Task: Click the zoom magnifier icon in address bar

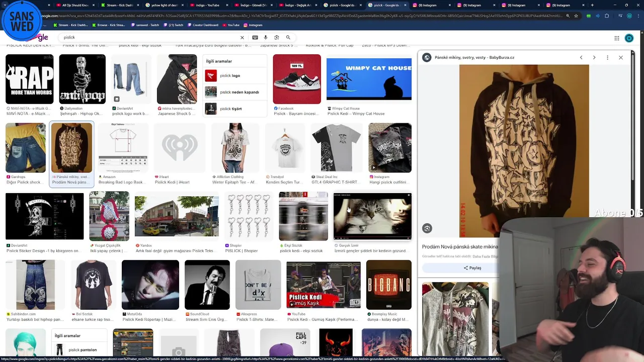Action: (x=568, y=16)
